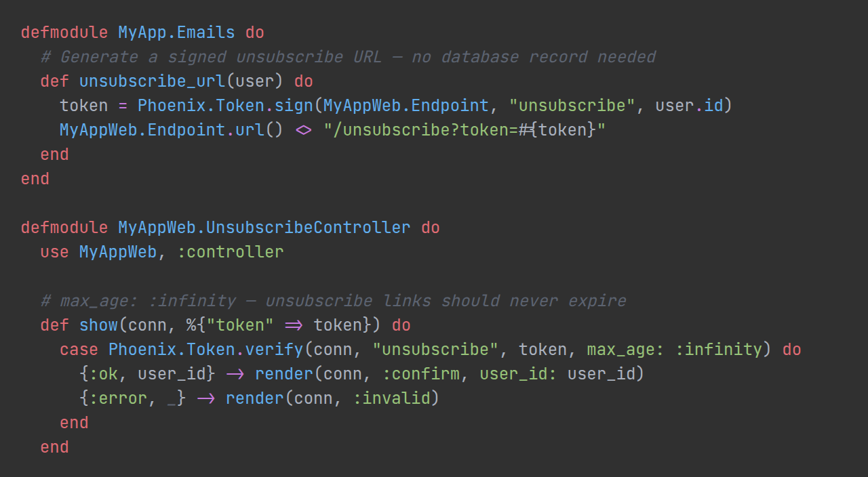This screenshot has width=868, height=477.
Task: Click the UnsubscribeController module name
Action: coord(264,228)
